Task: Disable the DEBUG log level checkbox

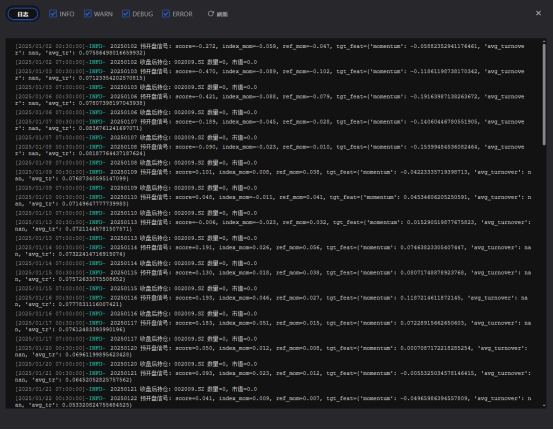Action: point(126,14)
